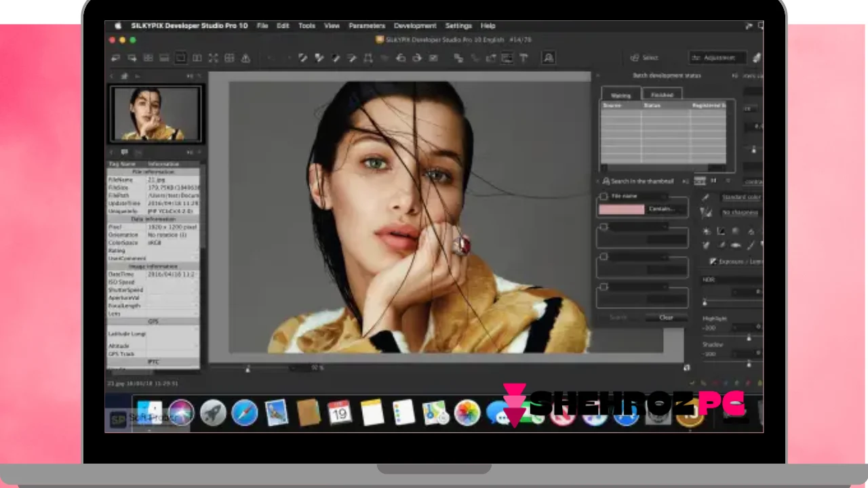Screen dimensions: 868x488
Task: Open the Parameters menu
Action: pyautogui.click(x=367, y=26)
